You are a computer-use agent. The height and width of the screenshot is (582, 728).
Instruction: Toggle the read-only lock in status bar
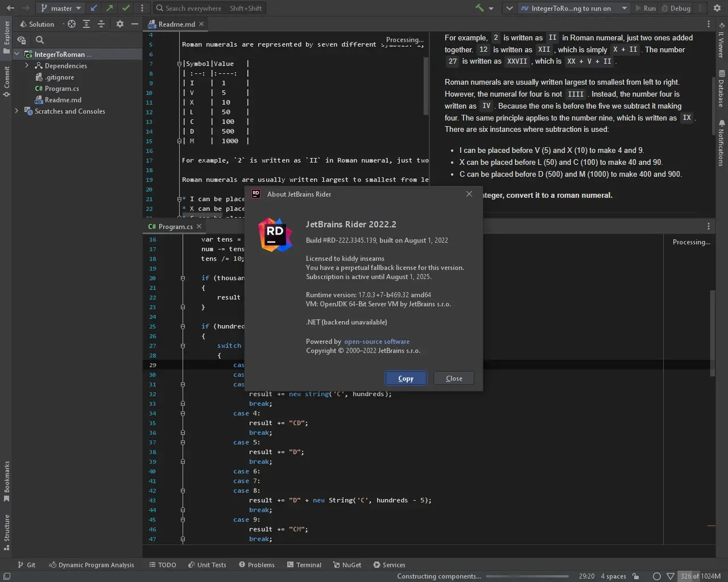click(x=636, y=576)
